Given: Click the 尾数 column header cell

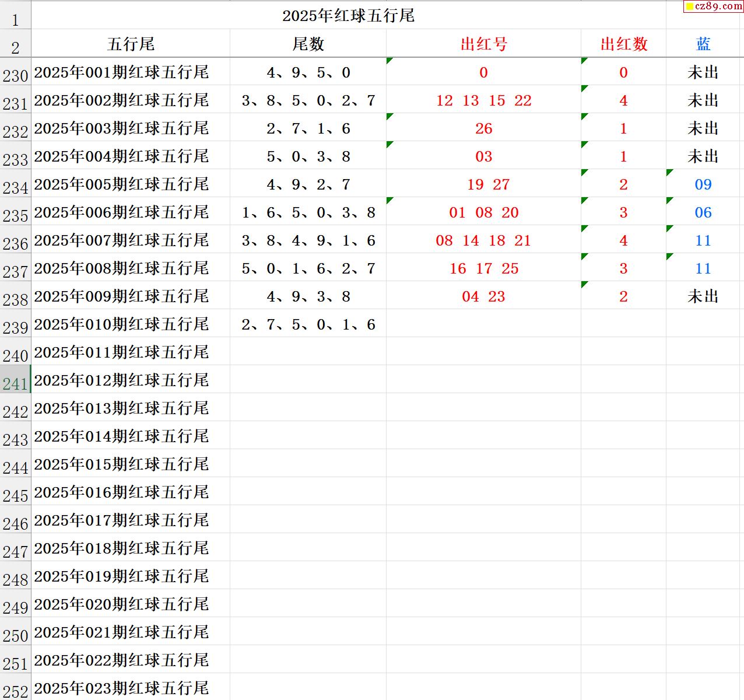Looking at the screenshot, I should tap(308, 44).
